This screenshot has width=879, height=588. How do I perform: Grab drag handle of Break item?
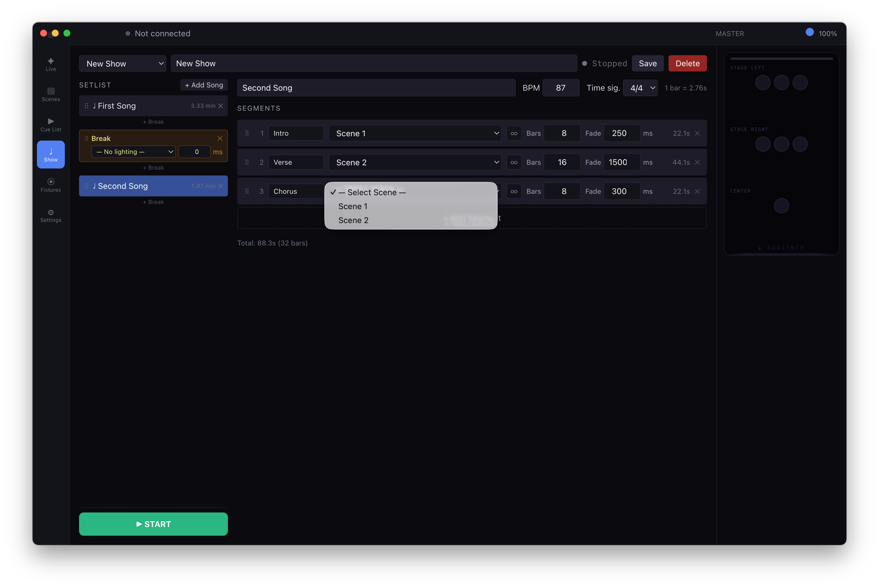tap(86, 138)
